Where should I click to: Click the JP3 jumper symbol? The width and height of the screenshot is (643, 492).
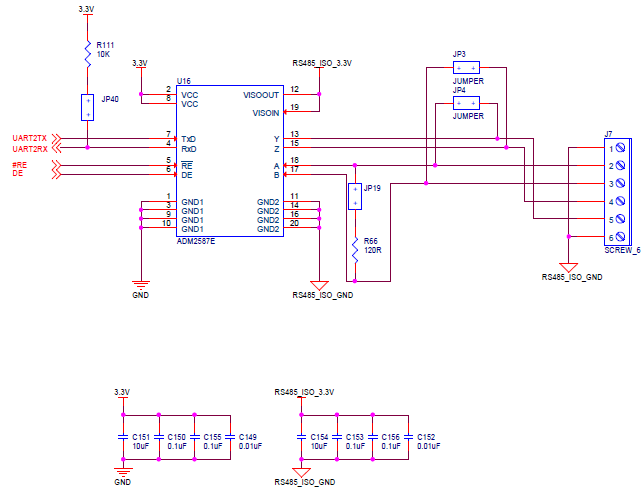pos(466,68)
